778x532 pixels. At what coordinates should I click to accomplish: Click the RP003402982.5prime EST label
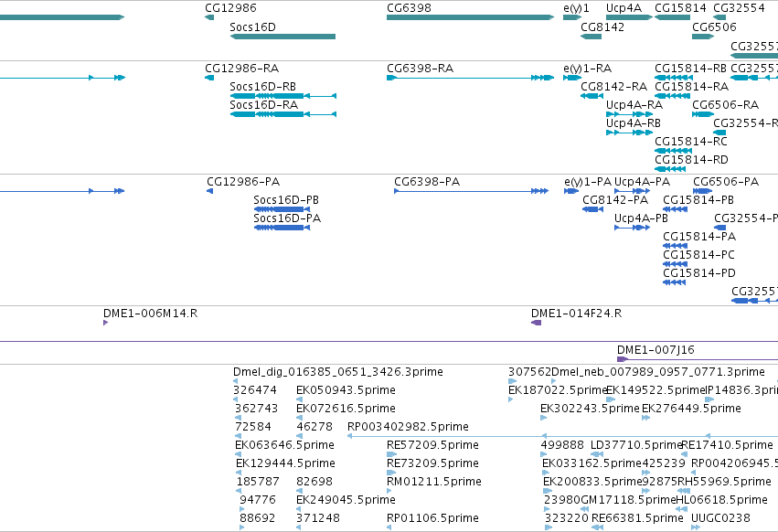(408, 427)
